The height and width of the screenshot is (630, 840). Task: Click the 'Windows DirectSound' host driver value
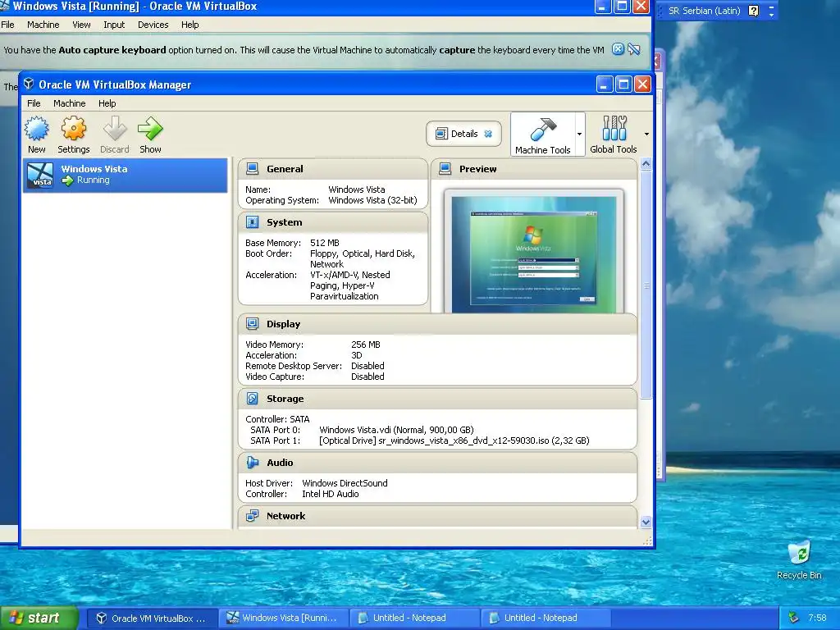coord(345,482)
